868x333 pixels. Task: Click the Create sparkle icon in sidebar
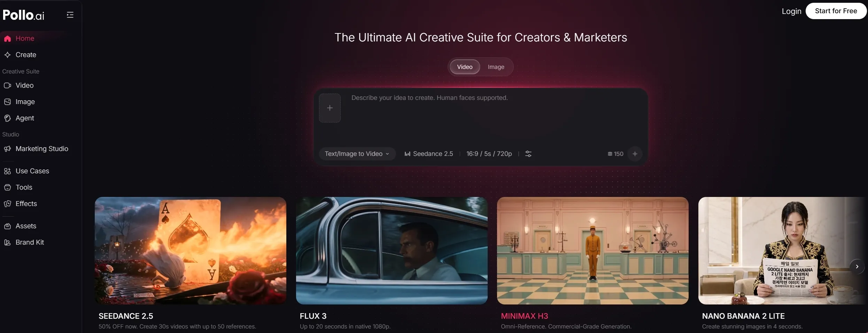coord(7,55)
